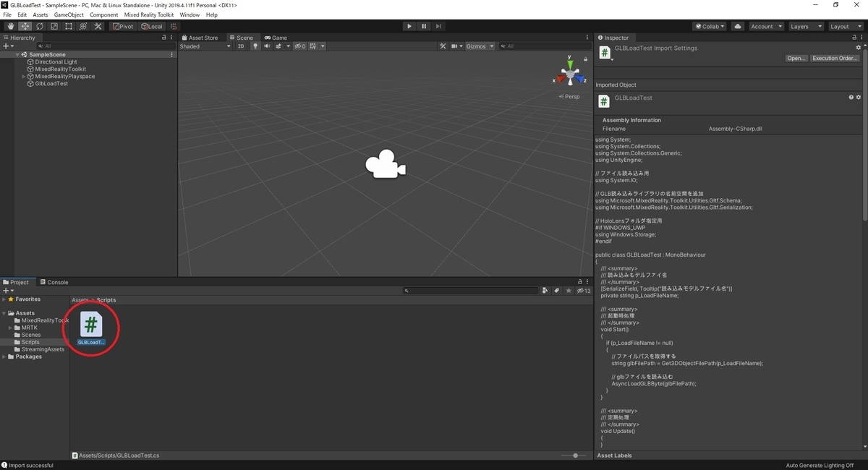Toggle grid snapping in the main toolbar
Image resolution: width=868 pixels, height=470 pixels.
(174, 26)
